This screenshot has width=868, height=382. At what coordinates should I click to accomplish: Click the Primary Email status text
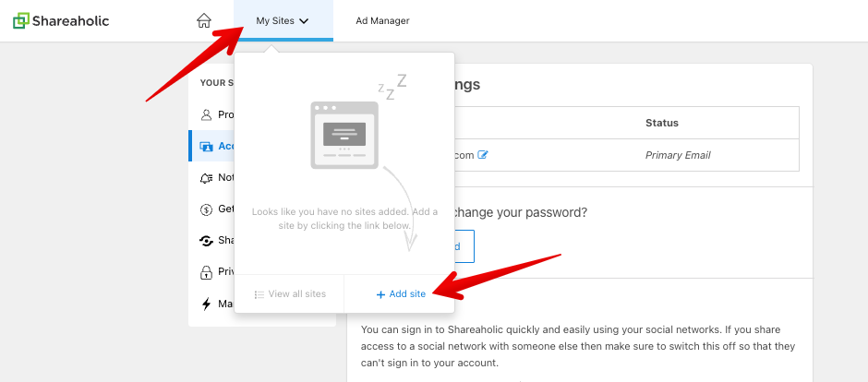(x=678, y=155)
